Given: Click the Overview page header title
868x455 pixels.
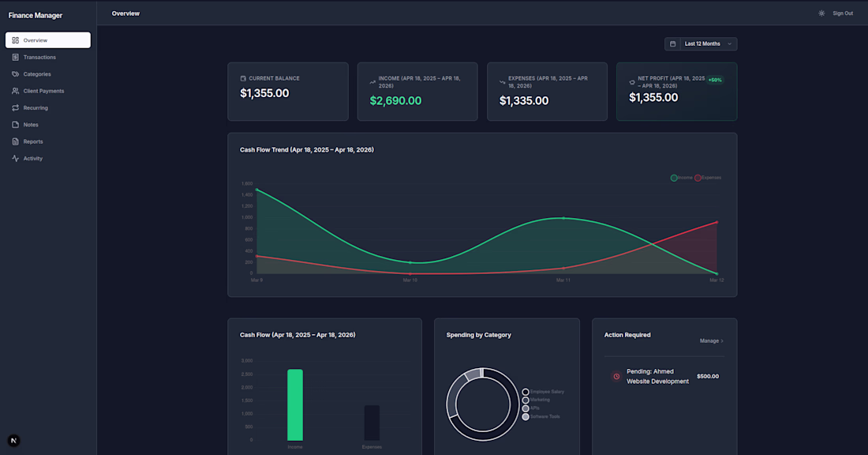Looking at the screenshot, I should click(125, 13).
